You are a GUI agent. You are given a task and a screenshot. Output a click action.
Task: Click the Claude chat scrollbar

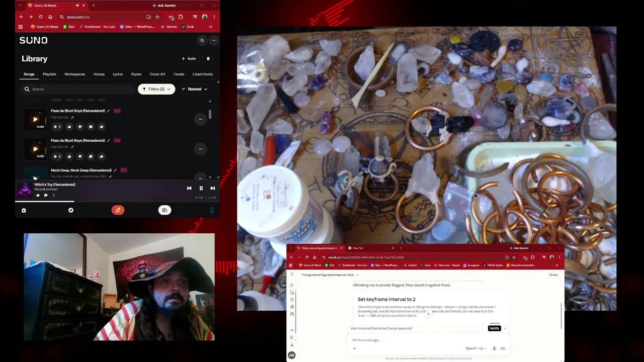tap(561, 316)
